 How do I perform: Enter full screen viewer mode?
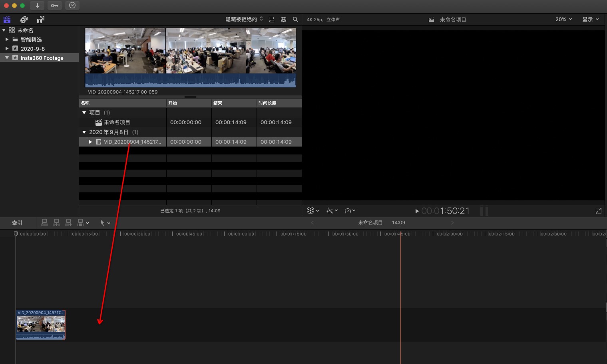599,211
